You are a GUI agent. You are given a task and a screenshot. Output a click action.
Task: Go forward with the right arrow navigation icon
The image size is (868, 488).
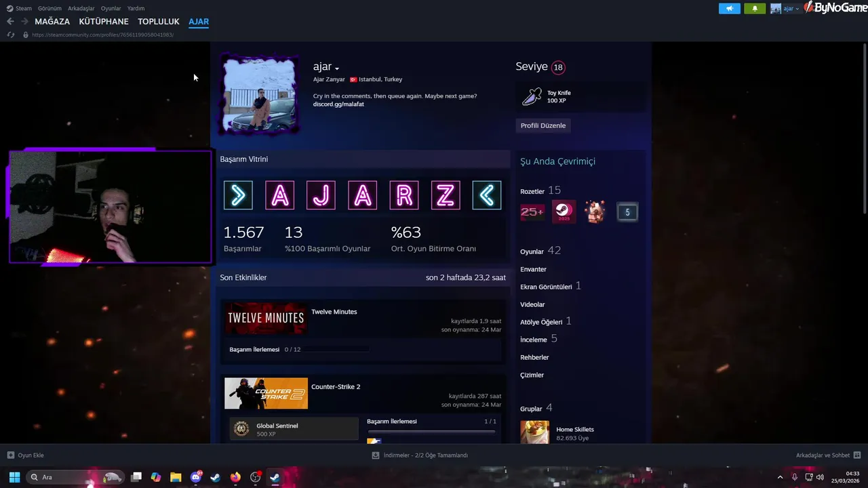click(x=24, y=22)
